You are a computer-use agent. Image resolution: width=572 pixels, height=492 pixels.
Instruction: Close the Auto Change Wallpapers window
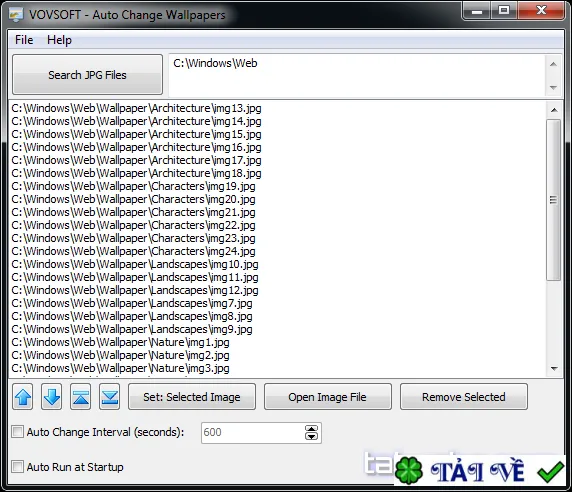(x=541, y=11)
